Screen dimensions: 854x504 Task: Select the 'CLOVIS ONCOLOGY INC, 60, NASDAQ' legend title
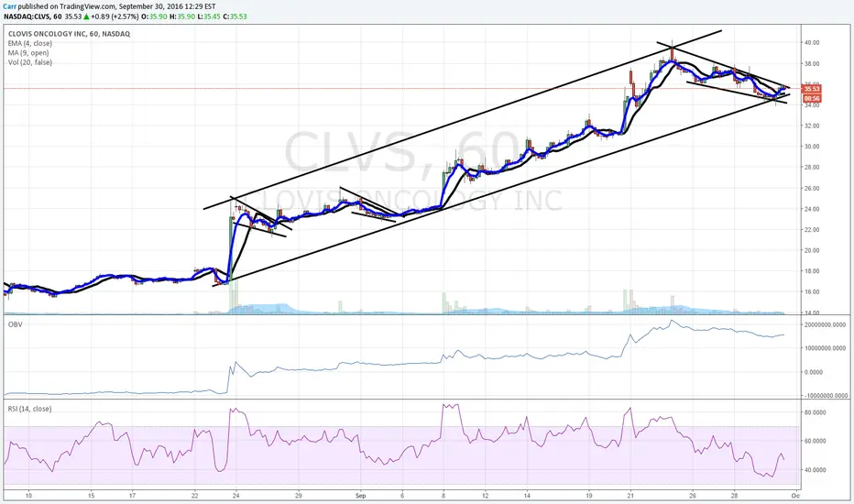click(x=69, y=34)
